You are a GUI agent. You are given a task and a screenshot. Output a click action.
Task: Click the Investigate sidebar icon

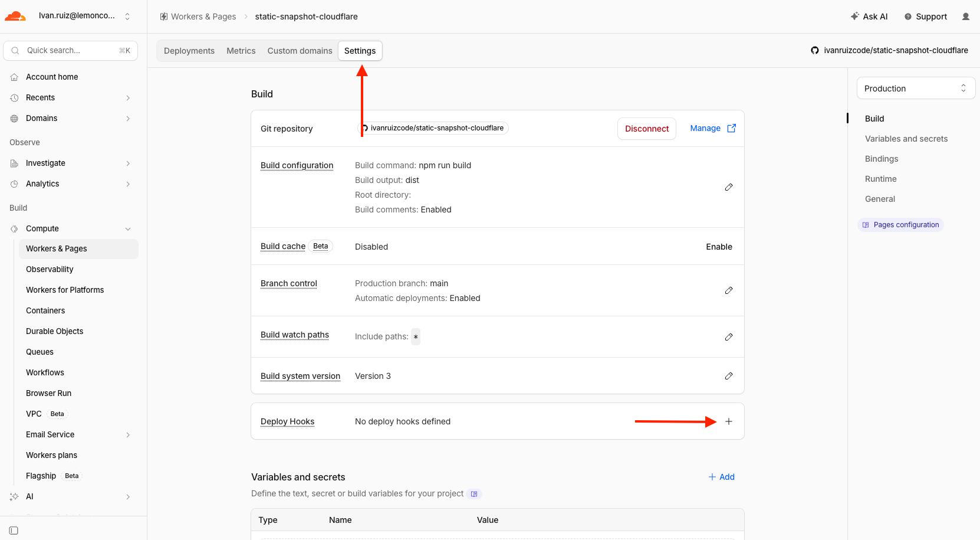pos(14,163)
